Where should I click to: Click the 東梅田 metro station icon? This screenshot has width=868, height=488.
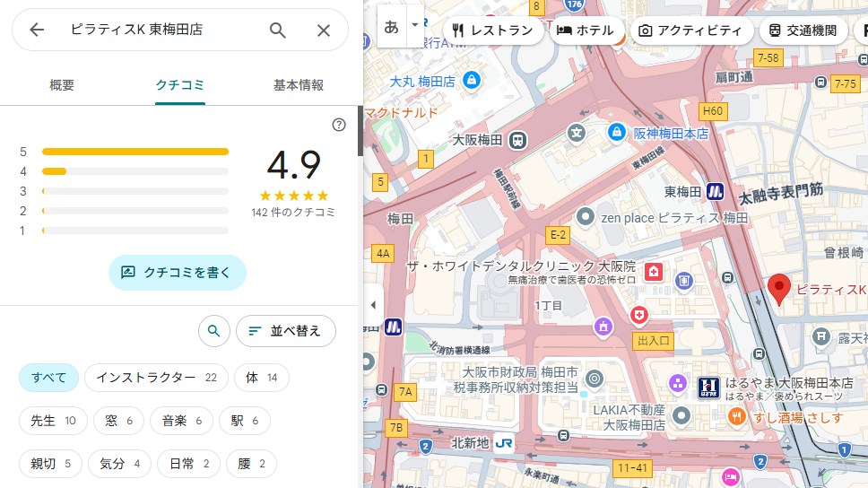pos(715,191)
